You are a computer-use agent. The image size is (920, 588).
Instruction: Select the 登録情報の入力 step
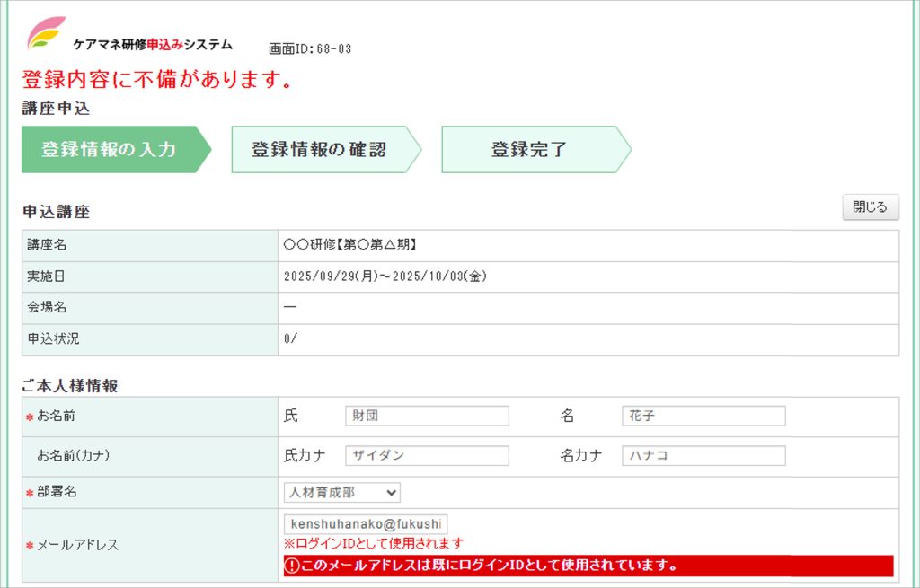click(110, 150)
